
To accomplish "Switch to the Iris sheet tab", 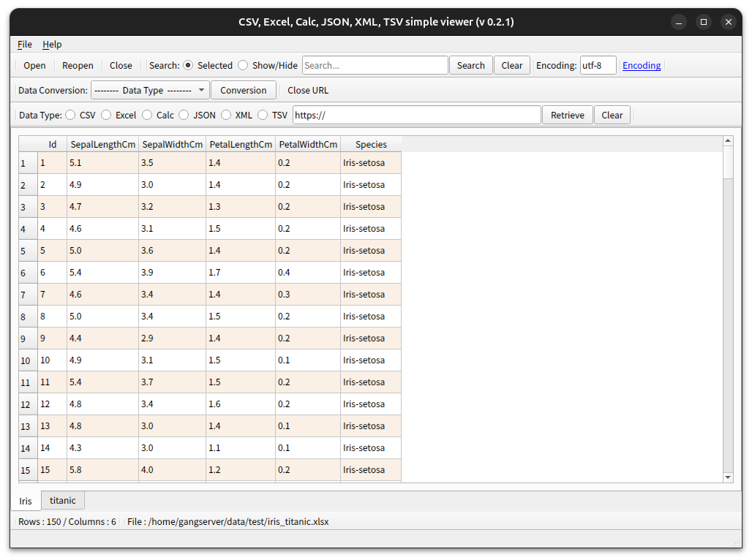I will pyautogui.click(x=26, y=501).
